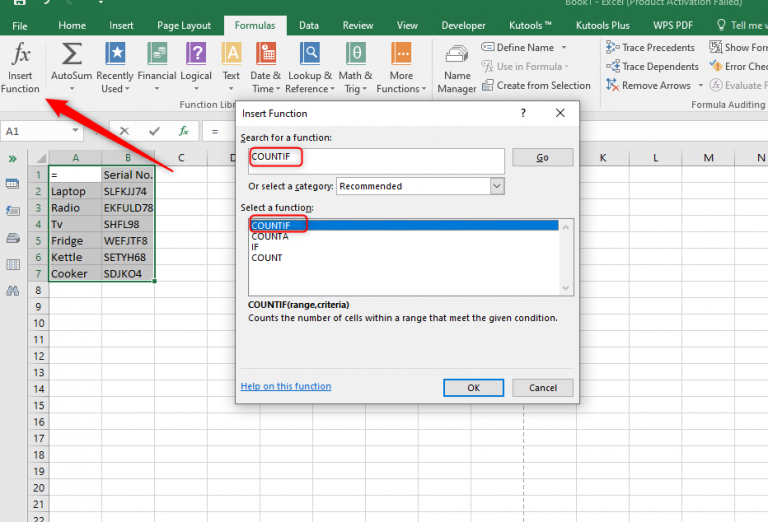Switch to the Data ribbon tab
768x522 pixels.
[309, 25]
